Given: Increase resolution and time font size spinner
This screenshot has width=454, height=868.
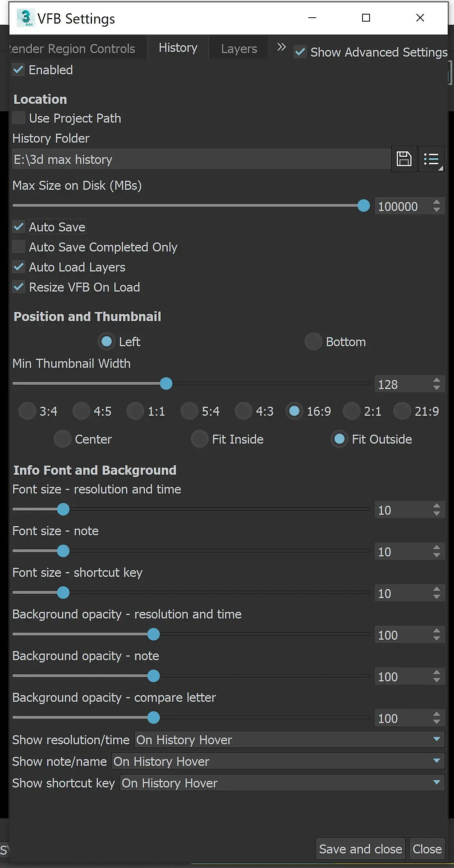Looking at the screenshot, I should tap(436, 505).
